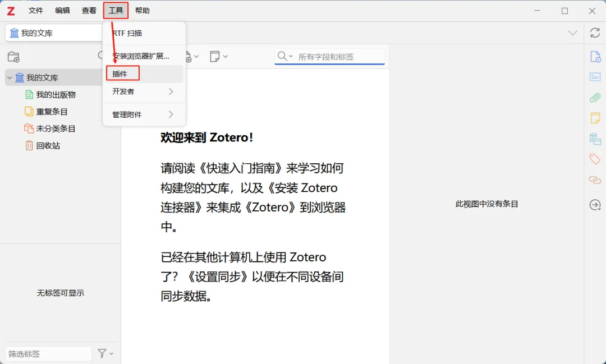Screen dimensions: 606x364
Task: Open Libraries and Collections sidebar icon
Action: pyautogui.click(x=595, y=139)
